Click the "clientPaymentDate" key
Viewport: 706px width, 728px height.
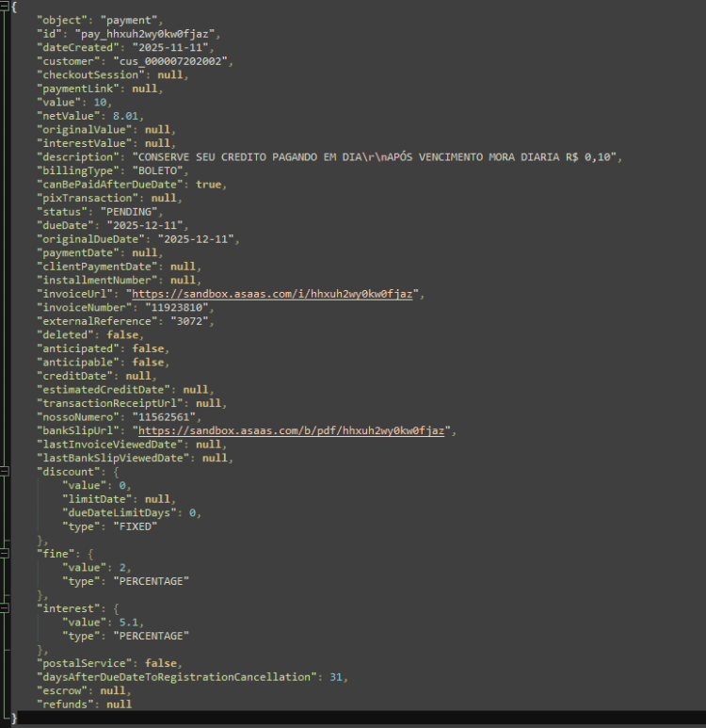(x=97, y=267)
